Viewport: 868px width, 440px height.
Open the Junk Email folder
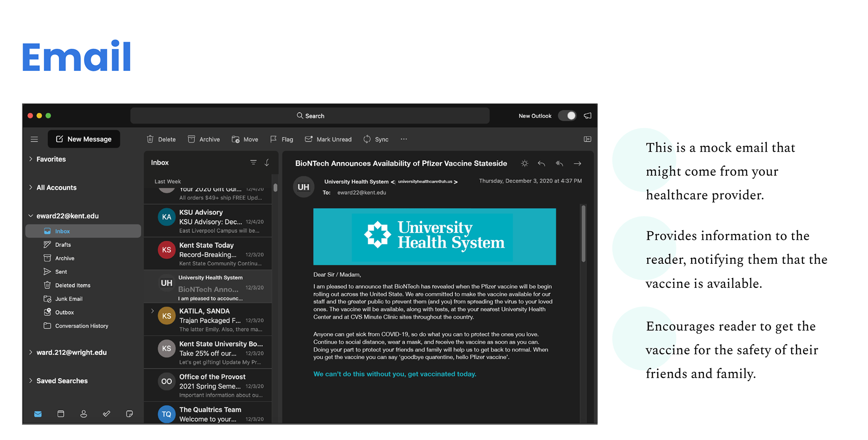coord(63,299)
